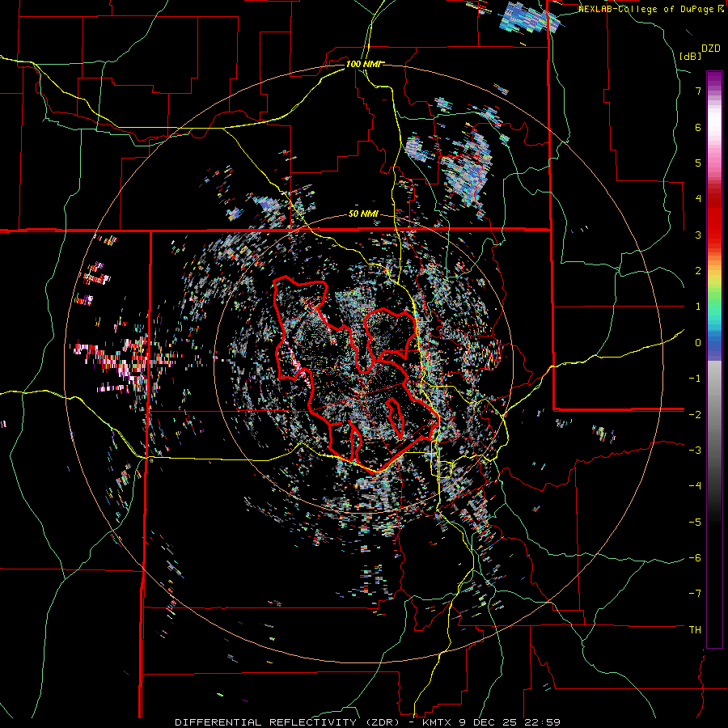Click the -5 value on the scale
728x728 pixels.
[x=695, y=522]
